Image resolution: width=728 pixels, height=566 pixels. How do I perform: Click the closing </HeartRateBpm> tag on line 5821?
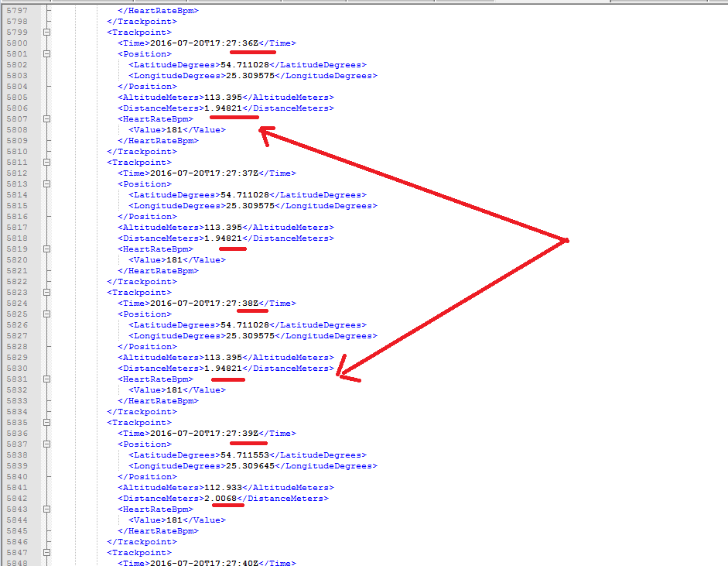pos(159,271)
